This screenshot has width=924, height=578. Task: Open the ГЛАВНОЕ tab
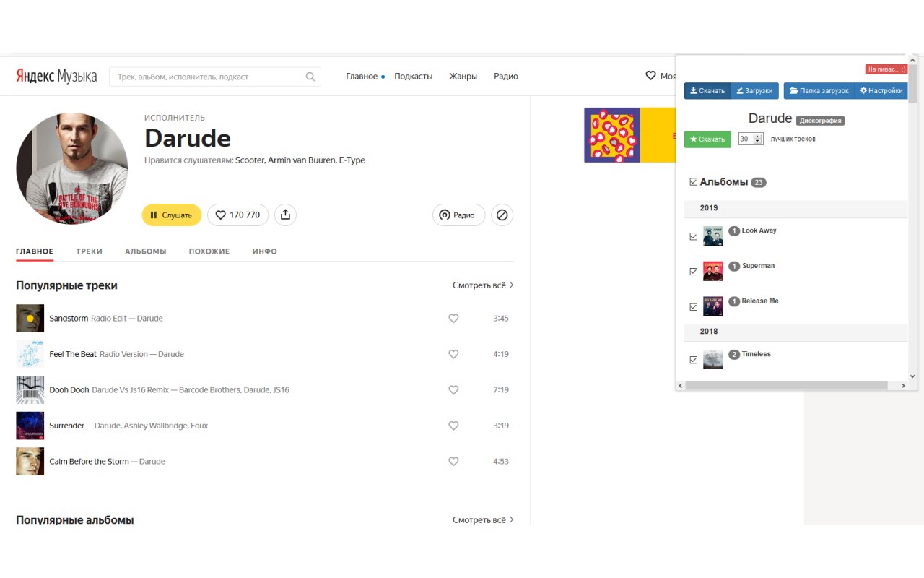35,251
